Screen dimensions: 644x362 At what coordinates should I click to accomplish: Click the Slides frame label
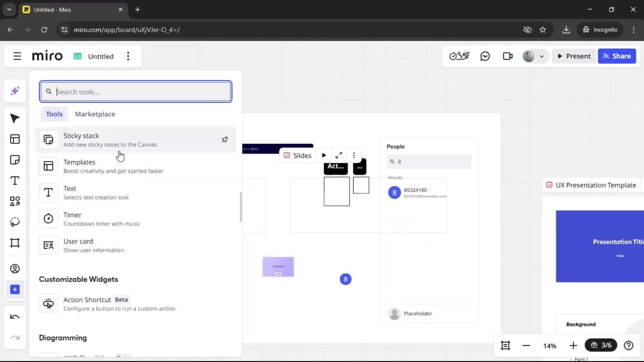coord(298,156)
